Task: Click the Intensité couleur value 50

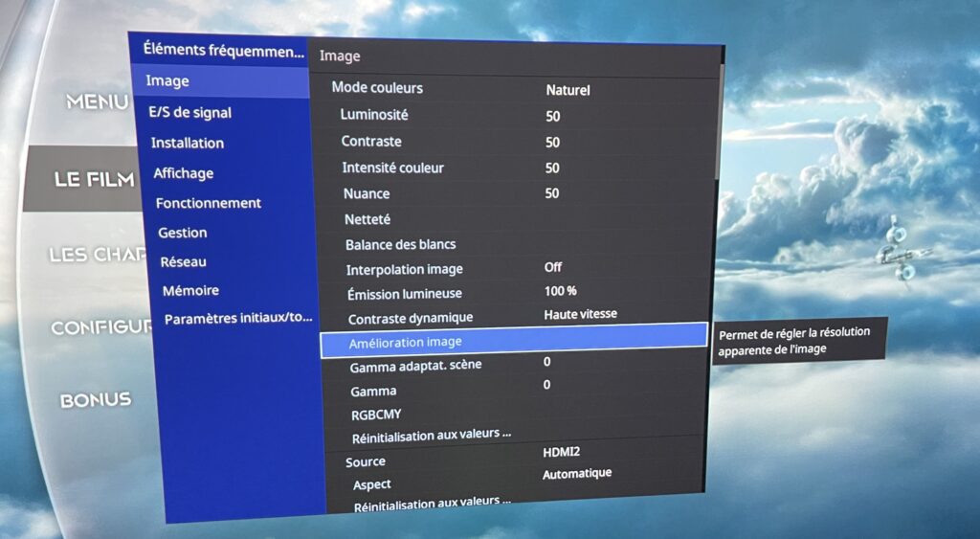Action: (x=552, y=168)
